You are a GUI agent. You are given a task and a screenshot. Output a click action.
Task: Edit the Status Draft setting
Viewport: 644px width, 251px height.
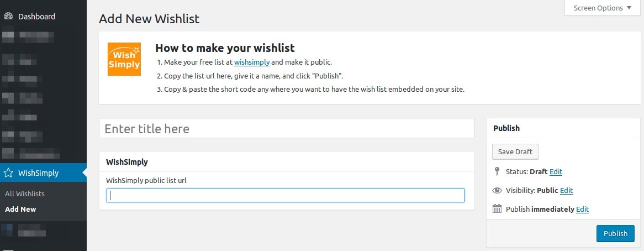point(556,172)
